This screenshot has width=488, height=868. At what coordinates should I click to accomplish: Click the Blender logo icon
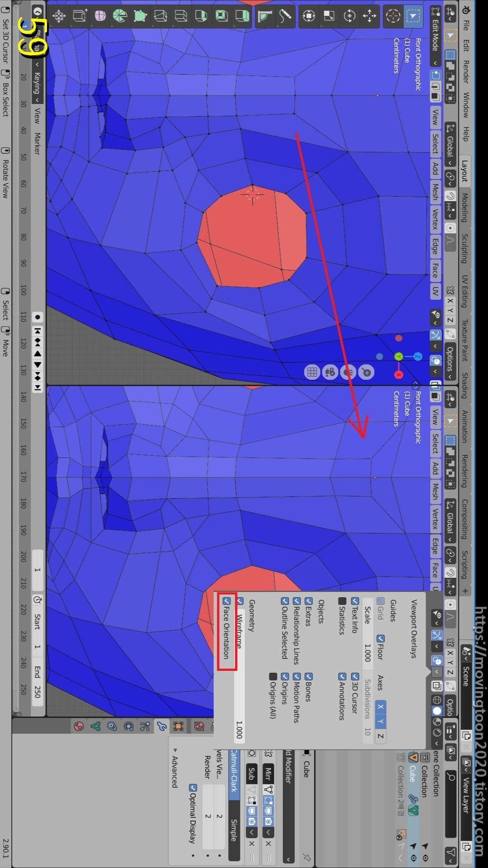click(466, 9)
